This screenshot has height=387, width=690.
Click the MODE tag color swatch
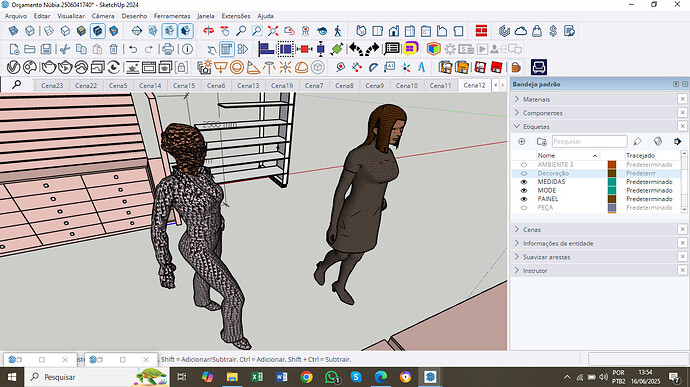point(612,190)
